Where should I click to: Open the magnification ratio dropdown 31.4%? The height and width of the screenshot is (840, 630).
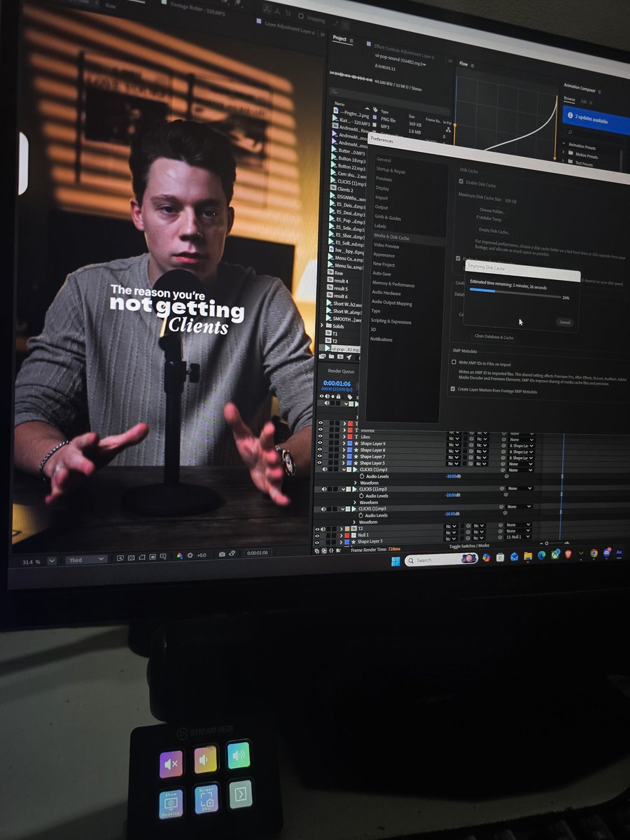click(52, 561)
